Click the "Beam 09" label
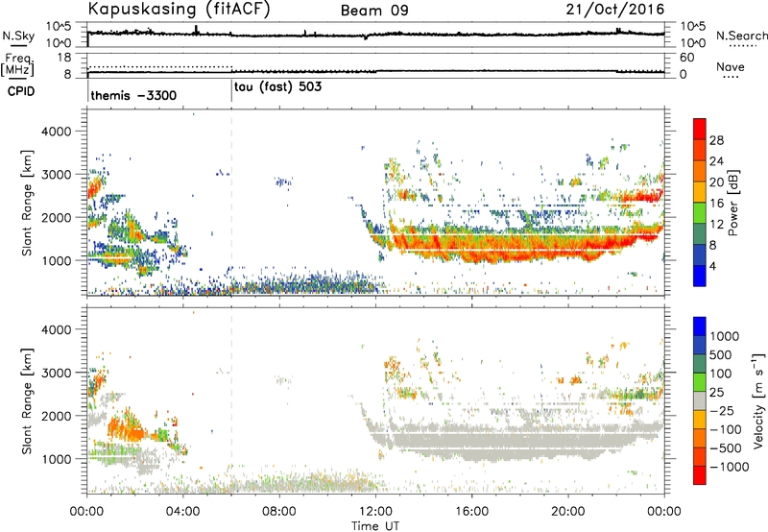 (374, 11)
